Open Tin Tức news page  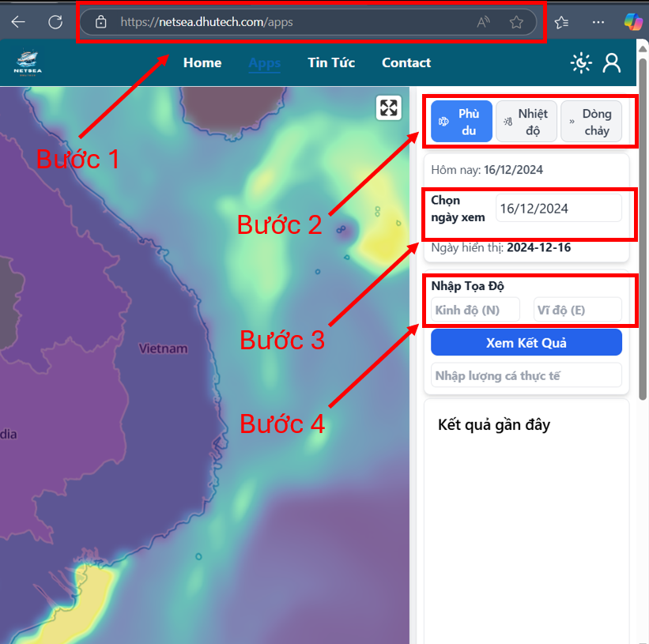[x=331, y=63]
